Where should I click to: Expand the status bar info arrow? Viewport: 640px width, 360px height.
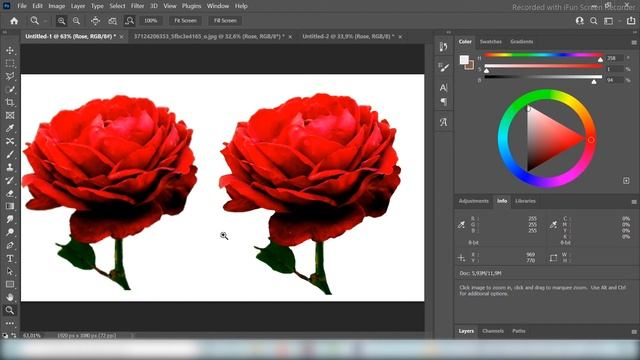[132, 336]
